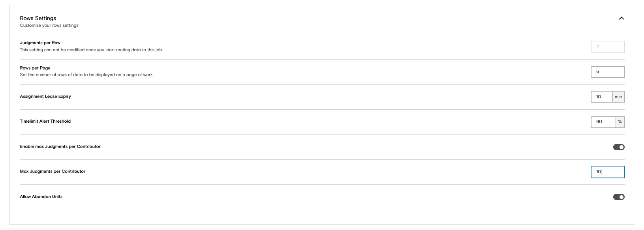Click the "Customize your rows settings" subtitle

click(49, 26)
